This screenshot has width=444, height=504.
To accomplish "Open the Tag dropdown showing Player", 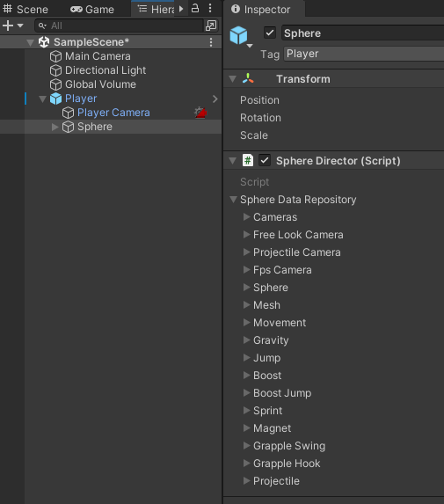I will tap(364, 54).
